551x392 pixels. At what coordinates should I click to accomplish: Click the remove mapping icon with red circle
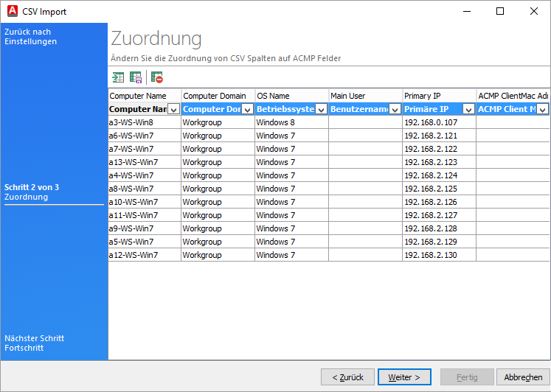pos(156,77)
